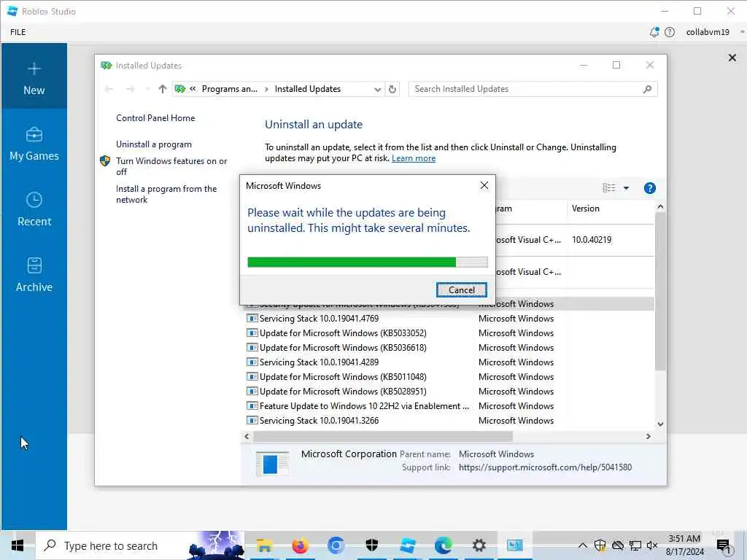The image size is (747, 560).
Task: Open Roblox Studio help question mark icon
Action: pyautogui.click(x=670, y=32)
